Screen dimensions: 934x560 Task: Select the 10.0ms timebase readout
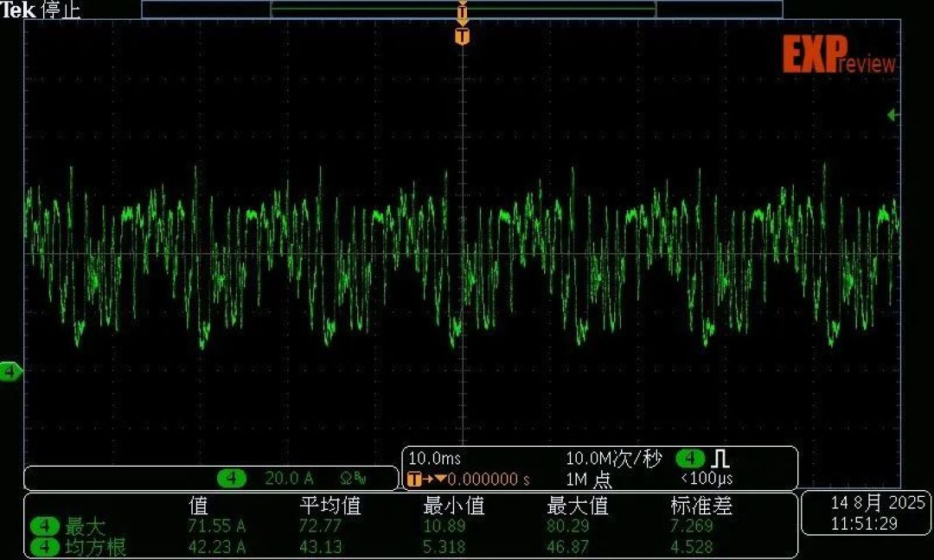(x=434, y=458)
